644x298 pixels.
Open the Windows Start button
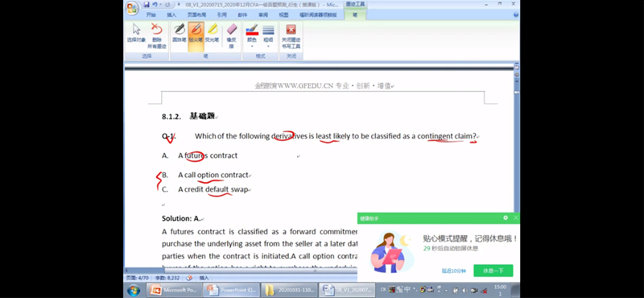(134, 291)
